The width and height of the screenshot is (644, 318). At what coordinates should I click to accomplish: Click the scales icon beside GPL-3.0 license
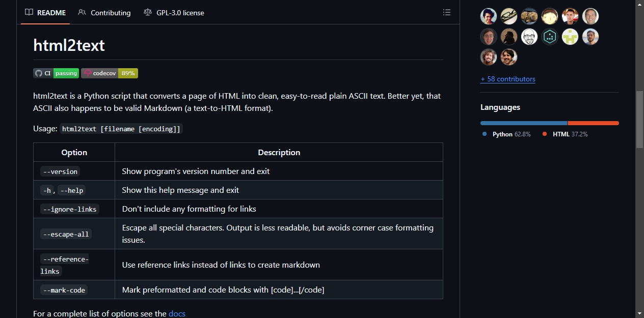(x=148, y=13)
